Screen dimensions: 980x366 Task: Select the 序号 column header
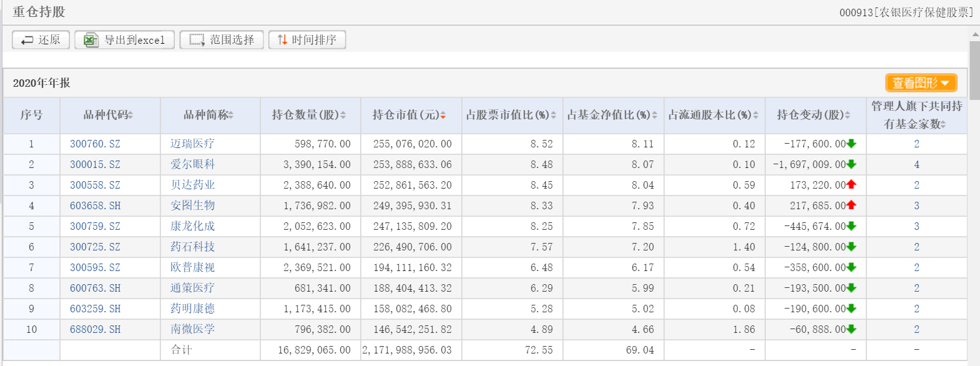pyautogui.click(x=31, y=116)
